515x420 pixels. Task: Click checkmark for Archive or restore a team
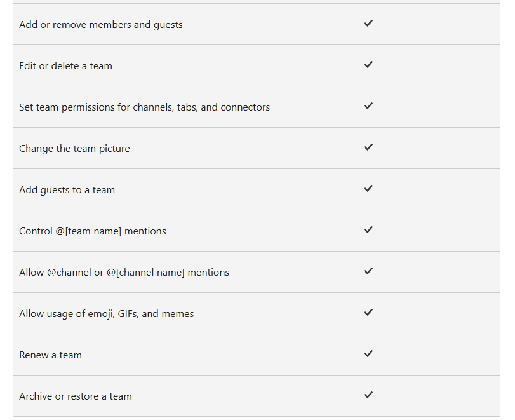click(368, 395)
